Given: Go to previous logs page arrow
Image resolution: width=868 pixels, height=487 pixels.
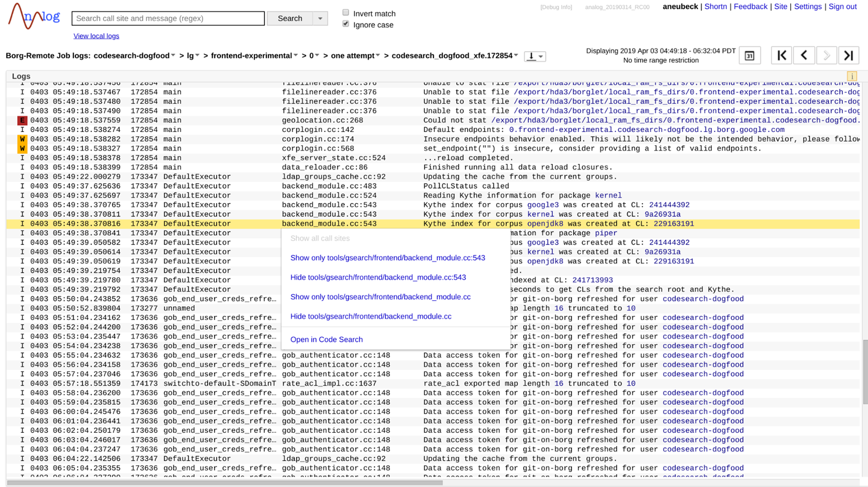Looking at the screenshot, I should click(x=804, y=55).
